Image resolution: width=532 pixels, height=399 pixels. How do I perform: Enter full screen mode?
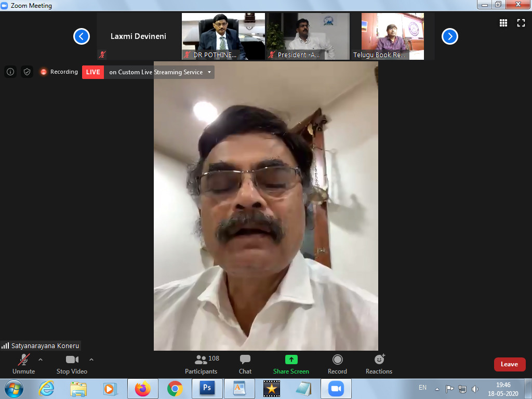coord(521,23)
